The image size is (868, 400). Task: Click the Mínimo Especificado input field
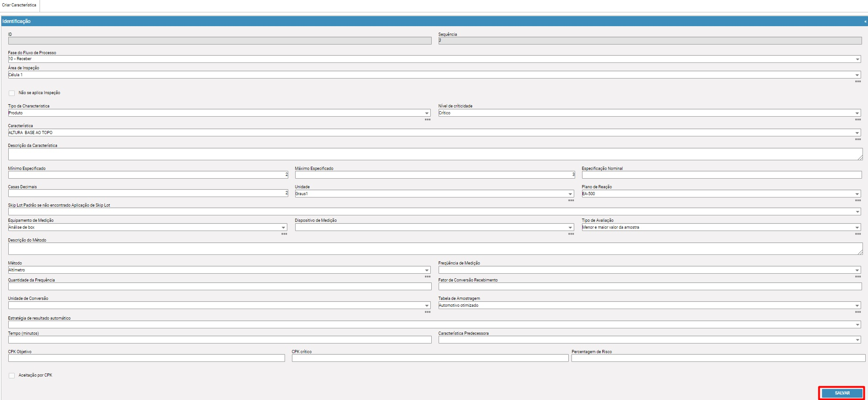pos(148,175)
